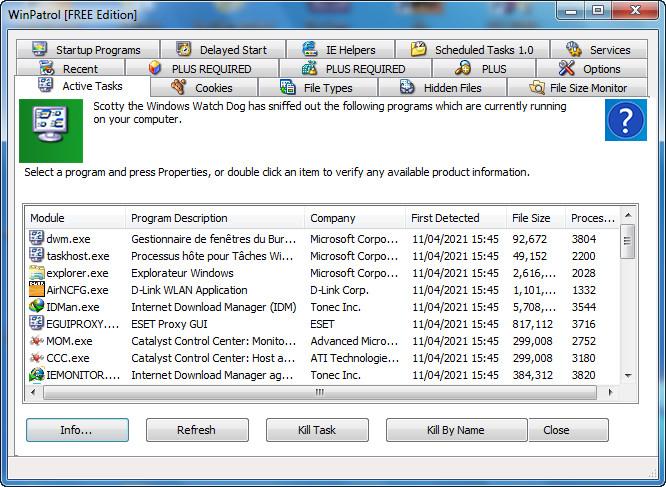666x487 pixels.
Task: Go to the Services tab
Action: (599, 49)
